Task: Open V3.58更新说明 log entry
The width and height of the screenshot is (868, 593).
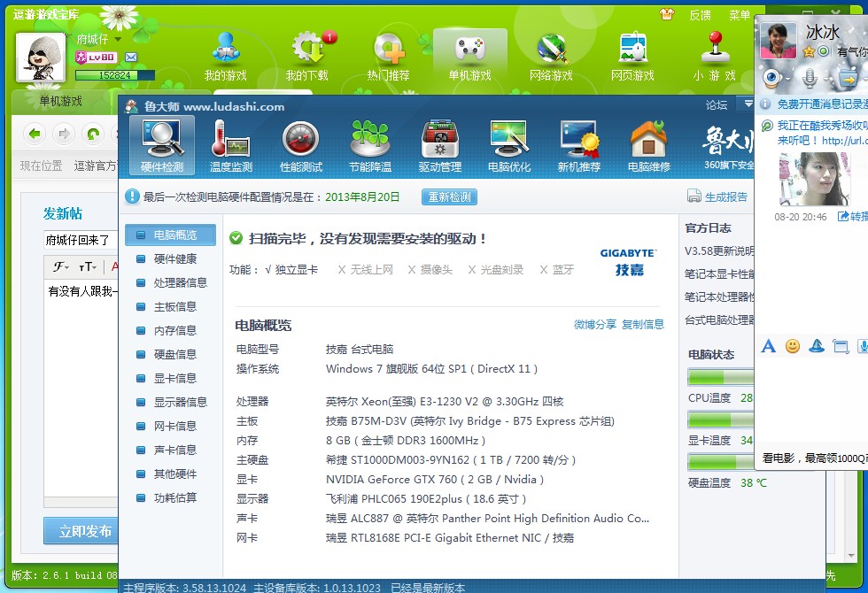Action: [719, 251]
